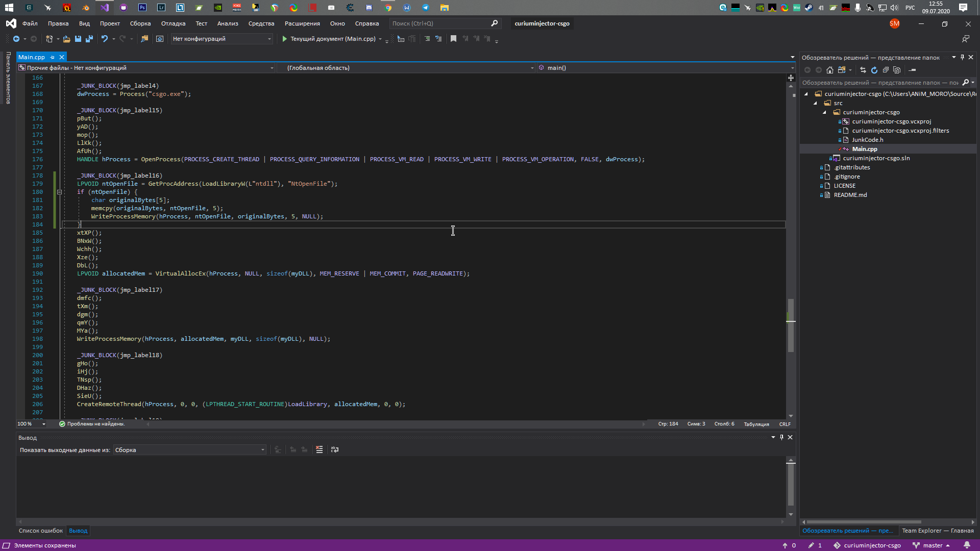The width and height of the screenshot is (980, 551).
Task: Switch to the Список ошибок tab
Action: (40, 531)
